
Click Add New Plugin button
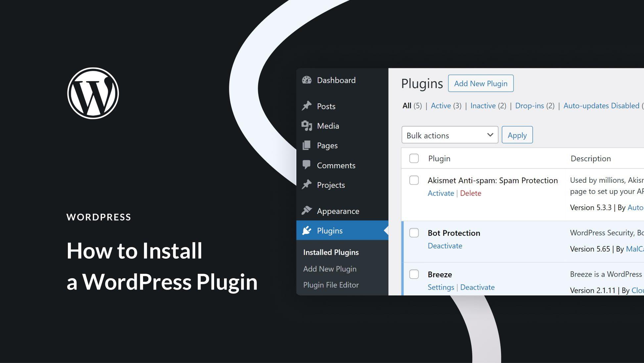tap(481, 83)
